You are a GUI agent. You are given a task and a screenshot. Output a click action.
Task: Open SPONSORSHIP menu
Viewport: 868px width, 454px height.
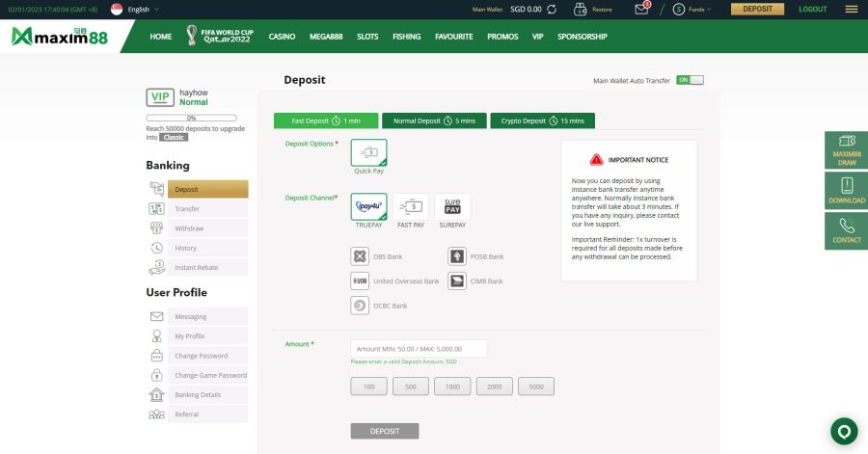583,37
